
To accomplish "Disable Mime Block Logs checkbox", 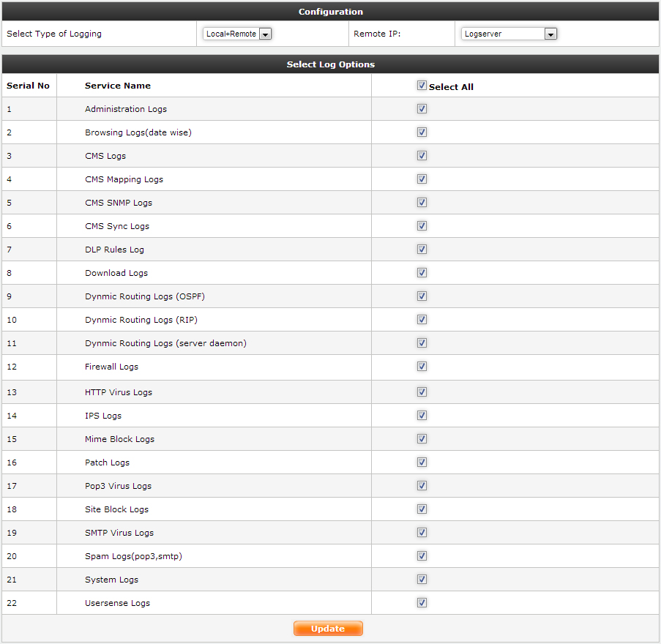I will pyautogui.click(x=422, y=439).
